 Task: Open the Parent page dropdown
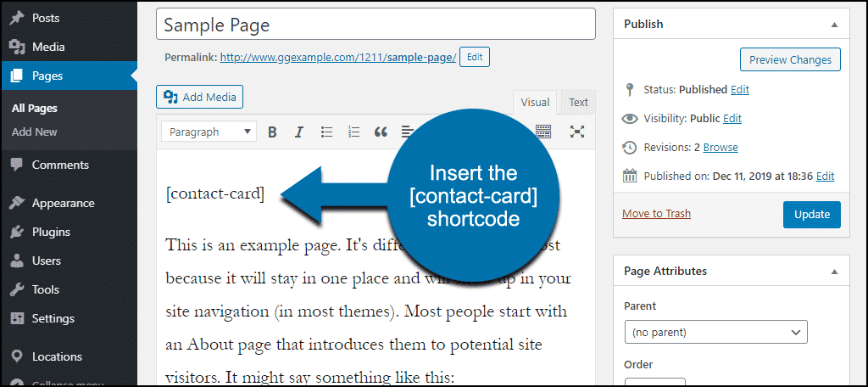[x=715, y=332]
